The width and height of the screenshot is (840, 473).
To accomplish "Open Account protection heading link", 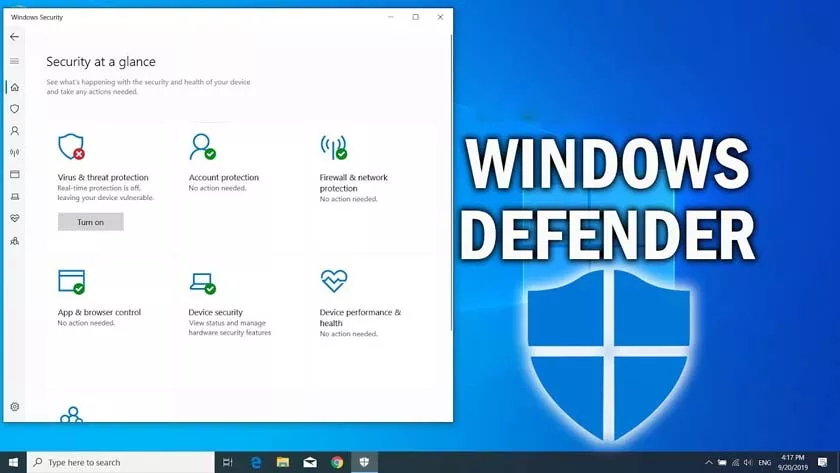I will click(x=223, y=177).
